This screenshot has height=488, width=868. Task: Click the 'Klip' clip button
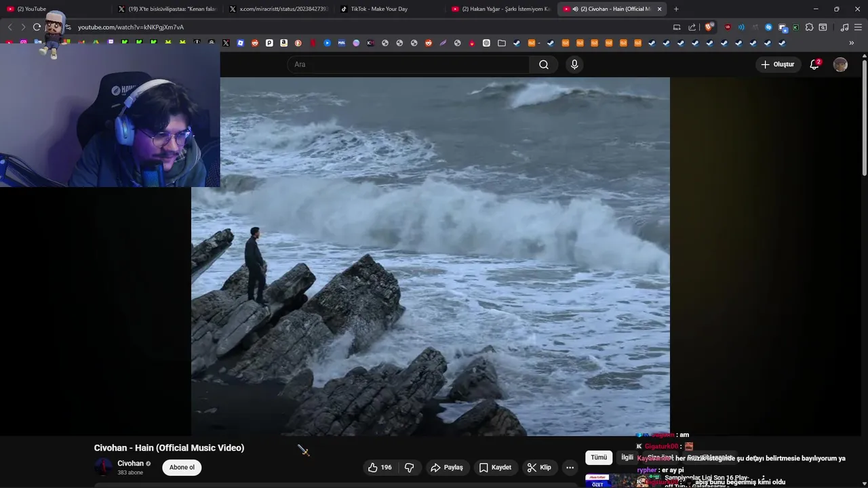pos(540,468)
